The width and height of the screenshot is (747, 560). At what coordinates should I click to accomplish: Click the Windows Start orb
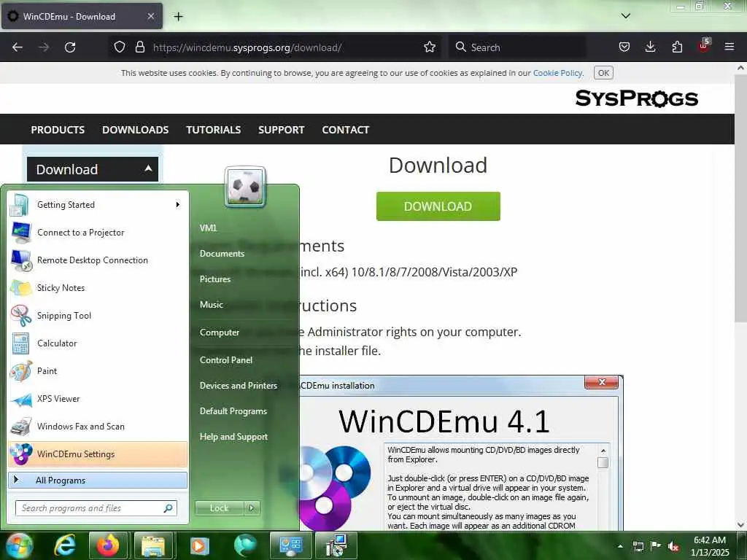[19, 545]
